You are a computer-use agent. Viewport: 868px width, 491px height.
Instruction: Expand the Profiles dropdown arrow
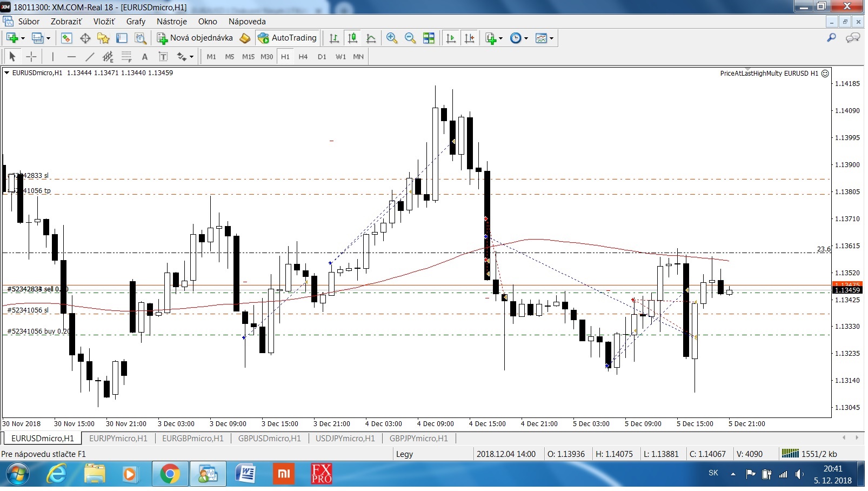[48, 38]
